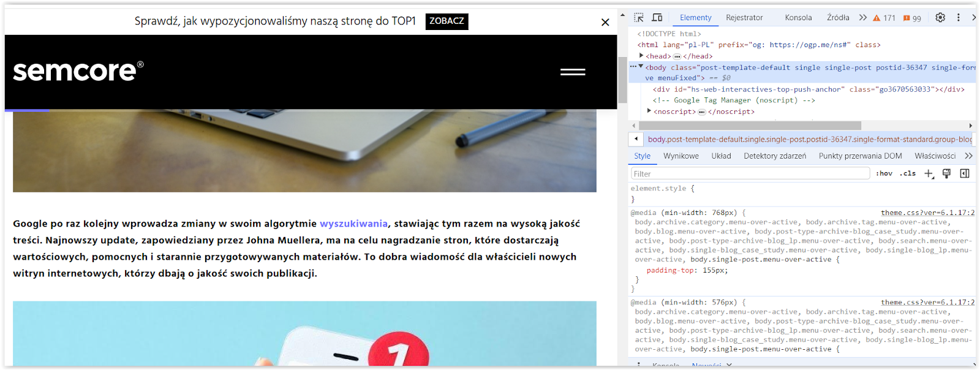This screenshot has width=980, height=370.
Task: Activate the element inspector picker icon
Action: pos(639,17)
